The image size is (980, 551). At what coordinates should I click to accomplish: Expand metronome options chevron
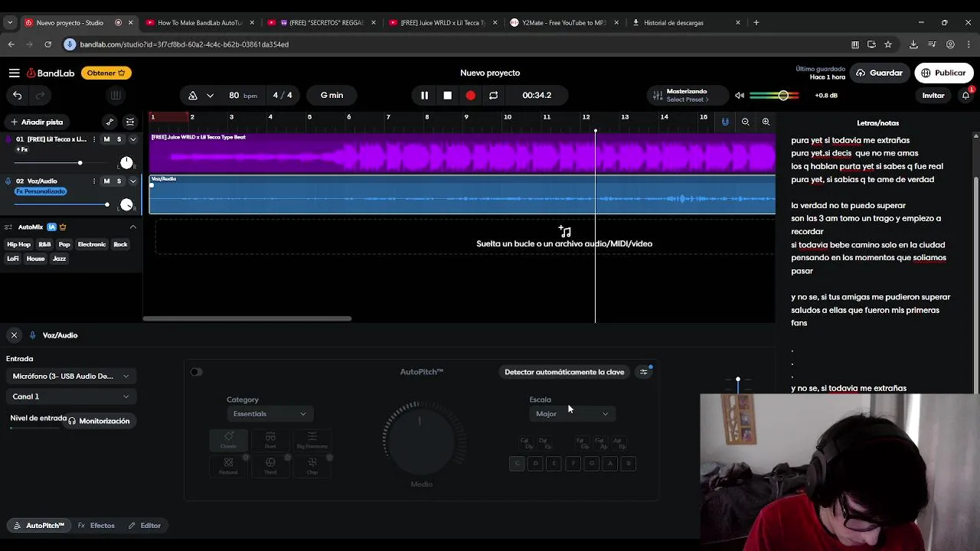[210, 96]
